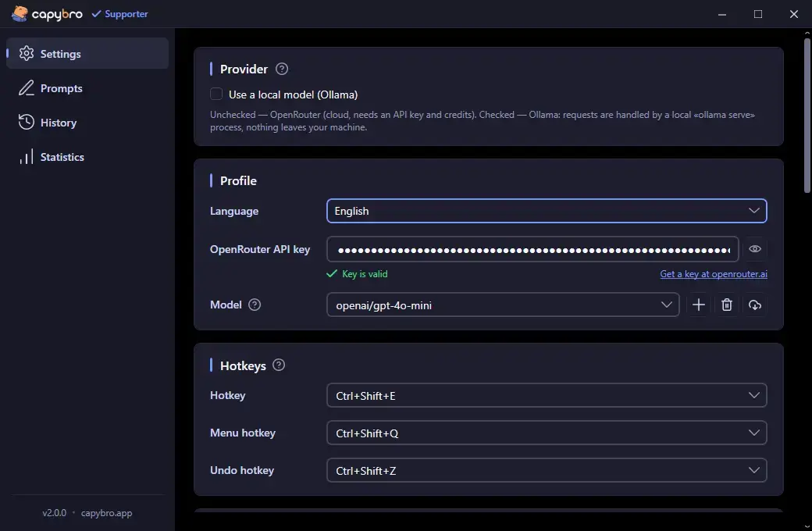Click the Statistics bar chart icon
The image size is (812, 531).
click(x=27, y=156)
